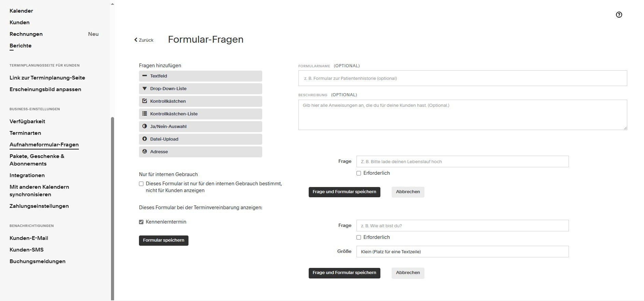This screenshot has height=301, width=644.
Task: Cancel the text field question
Action: pos(408,273)
